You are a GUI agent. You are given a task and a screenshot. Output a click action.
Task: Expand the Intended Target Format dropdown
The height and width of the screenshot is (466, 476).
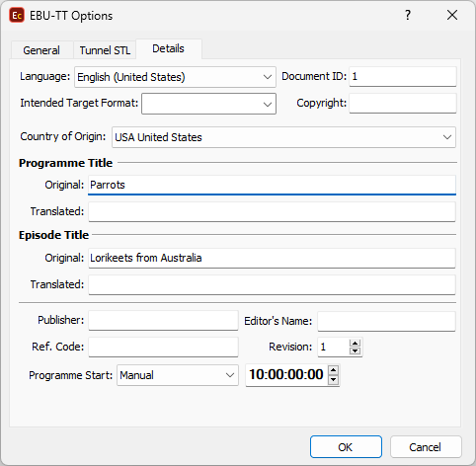coord(208,104)
